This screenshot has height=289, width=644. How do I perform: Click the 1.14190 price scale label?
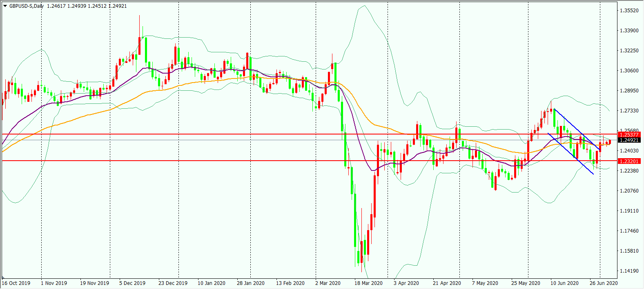click(x=629, y=271)
